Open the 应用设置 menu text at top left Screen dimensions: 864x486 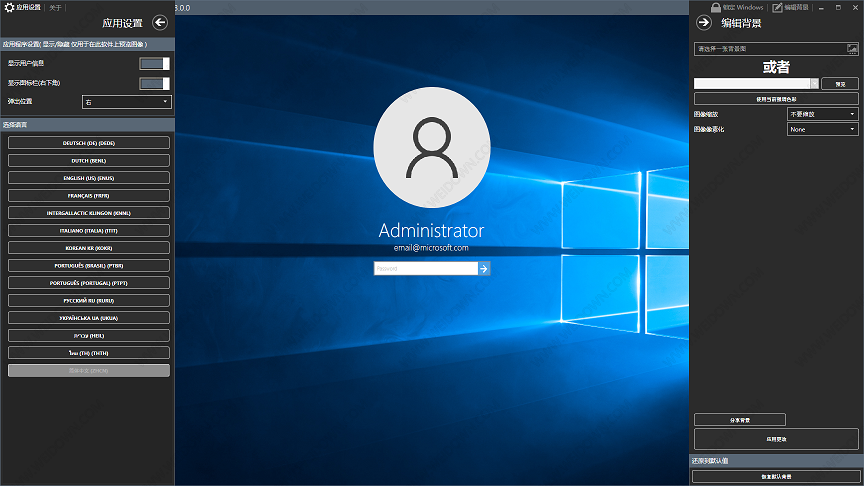click(x=29, y=8)
